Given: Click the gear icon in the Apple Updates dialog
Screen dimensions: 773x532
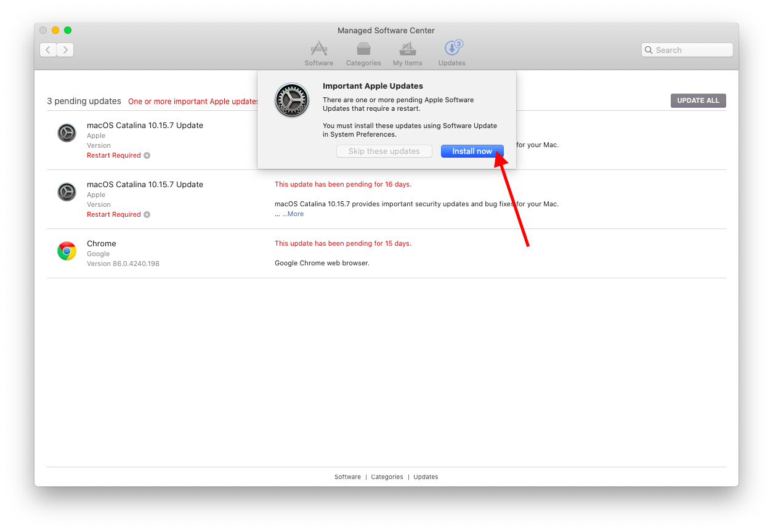Looking at the screenshot, I should [x=291, y=100].
